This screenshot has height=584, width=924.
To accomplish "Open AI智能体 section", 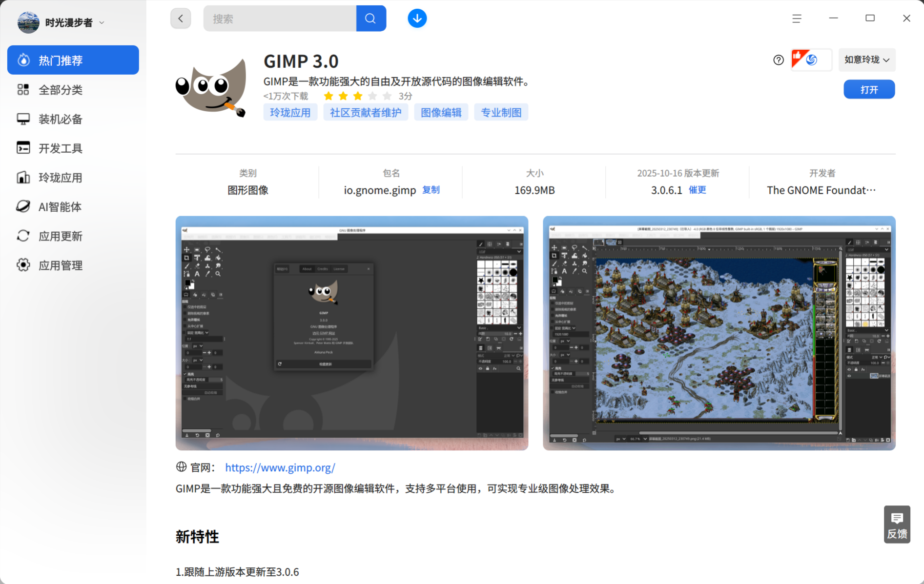I will click(73, 207).
